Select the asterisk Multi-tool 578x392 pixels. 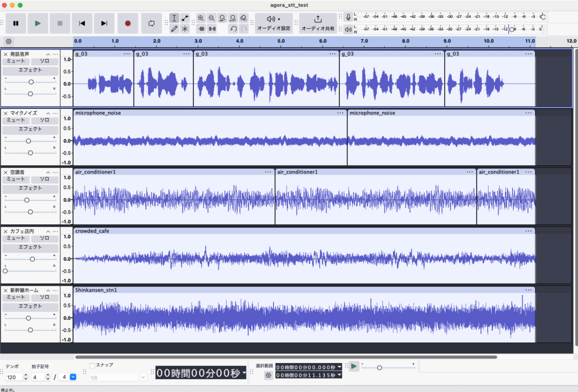pos(185,29)
